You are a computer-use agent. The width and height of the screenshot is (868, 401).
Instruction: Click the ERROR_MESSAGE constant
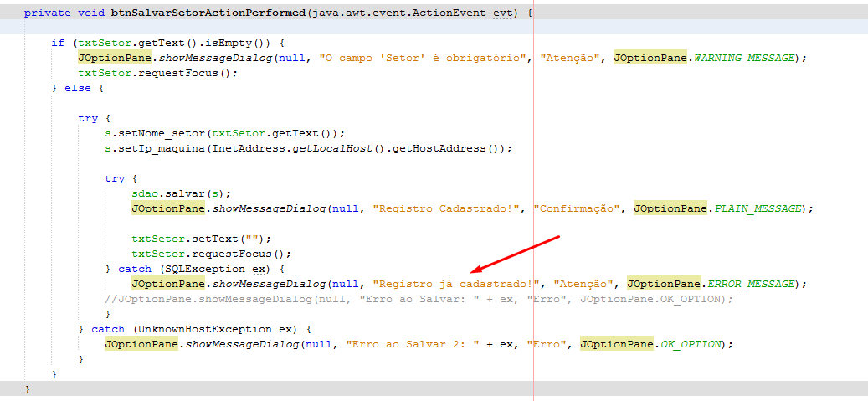(751, 284)
